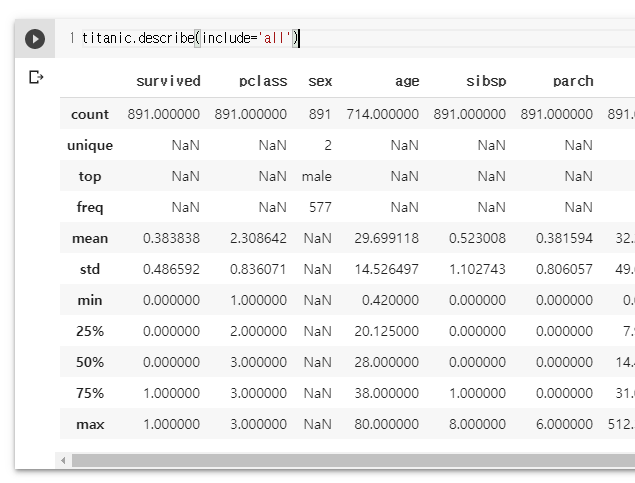Click into the titanic.describe code line

[x=190, y=38]
